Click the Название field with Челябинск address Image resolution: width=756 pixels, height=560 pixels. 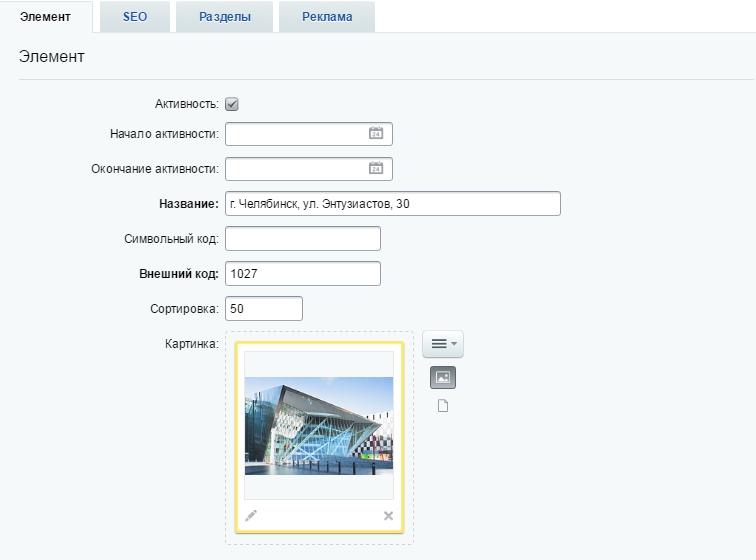[392, 204]
